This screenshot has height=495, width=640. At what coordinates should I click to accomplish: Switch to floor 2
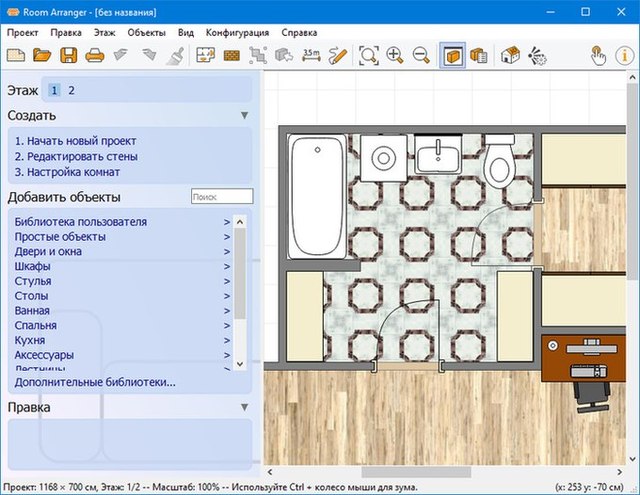[71, 91]
